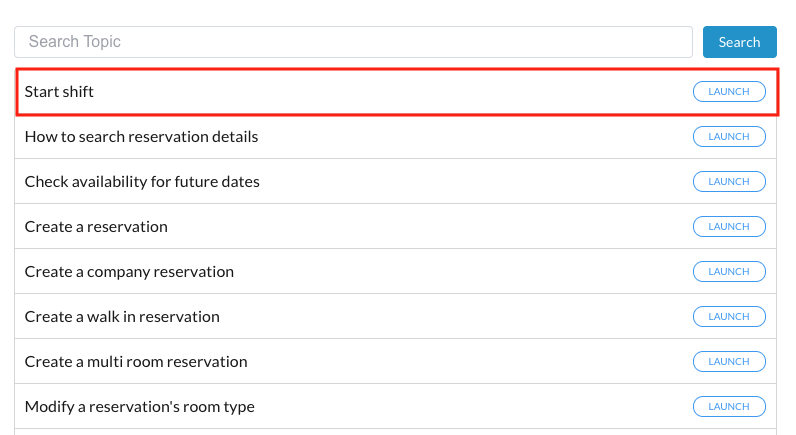Screen dimensions: 796x435
Task: Launch Create a company reservation guide
Action: point(729,272)
